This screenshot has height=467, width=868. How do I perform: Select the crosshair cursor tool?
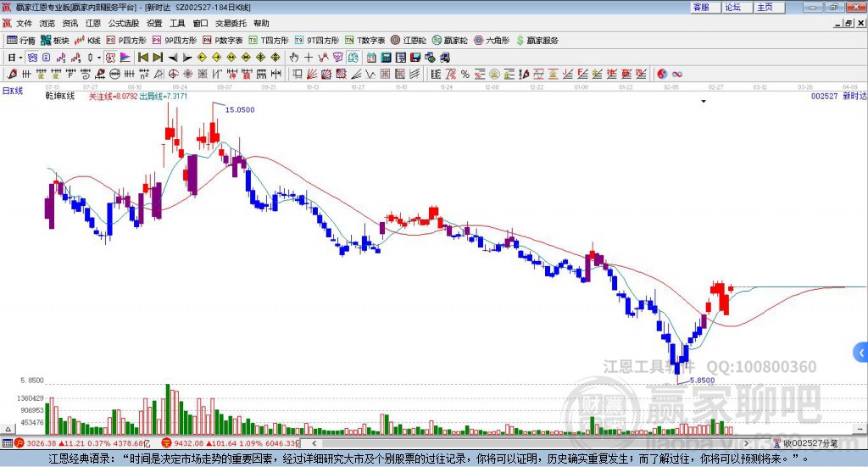tap(309, 58)
